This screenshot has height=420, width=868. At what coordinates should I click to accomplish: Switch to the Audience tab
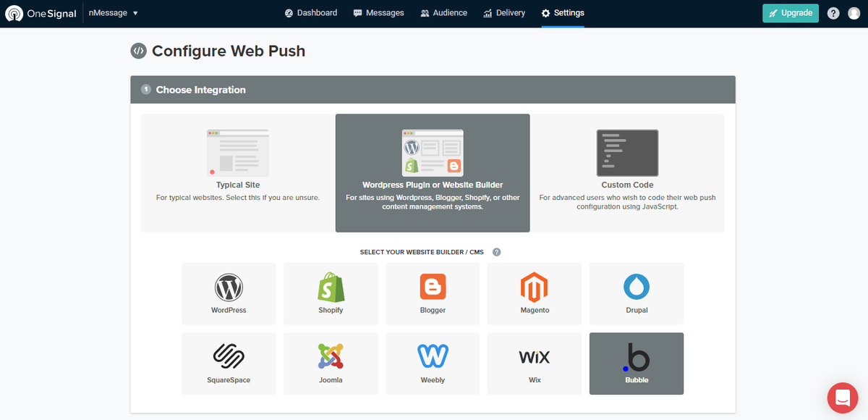click(443, 13)
